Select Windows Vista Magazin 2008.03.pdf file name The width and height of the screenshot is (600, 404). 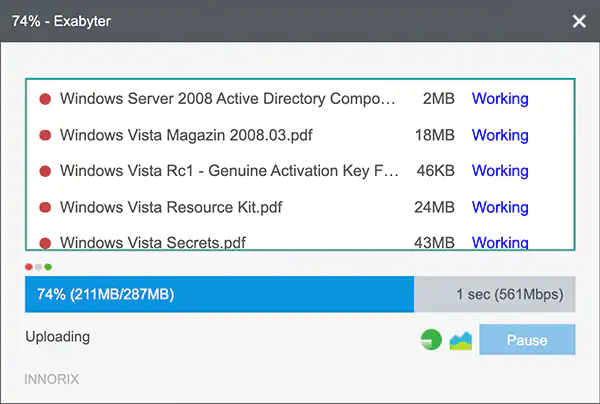pos(186,135)
